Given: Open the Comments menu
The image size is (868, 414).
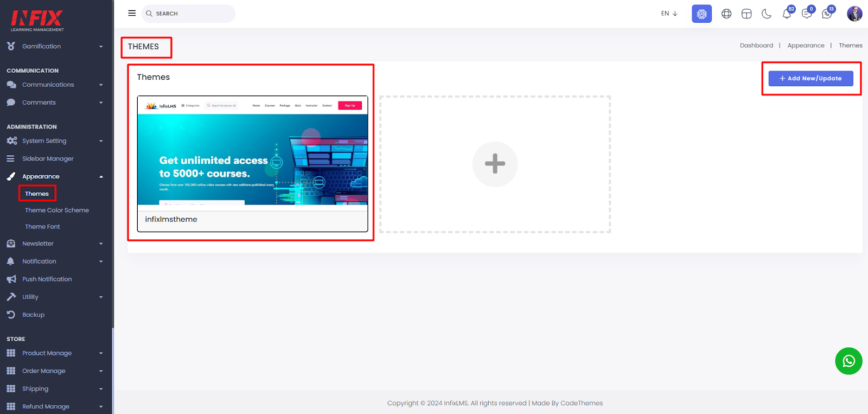Looking at the screenshot, I should (39, 103).
